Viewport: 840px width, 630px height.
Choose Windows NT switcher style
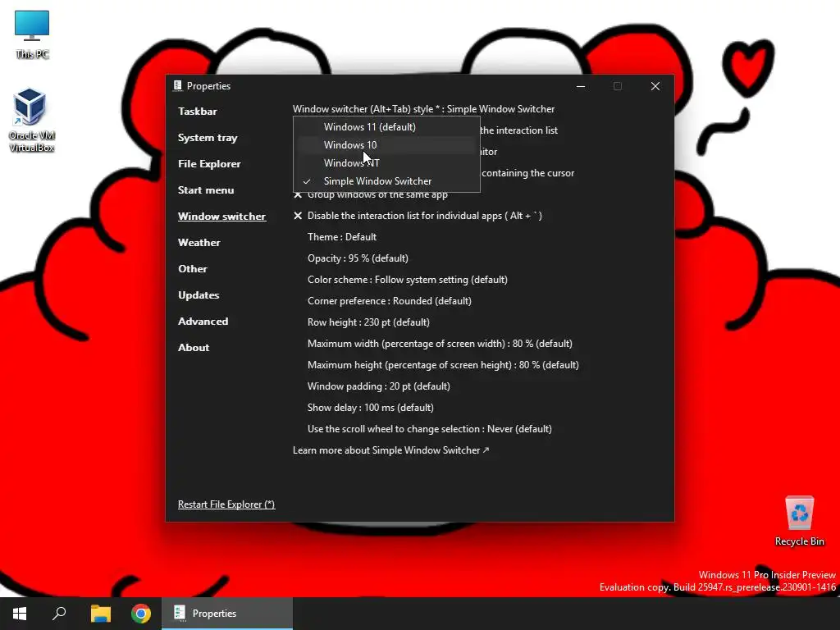tap(386, 163)
